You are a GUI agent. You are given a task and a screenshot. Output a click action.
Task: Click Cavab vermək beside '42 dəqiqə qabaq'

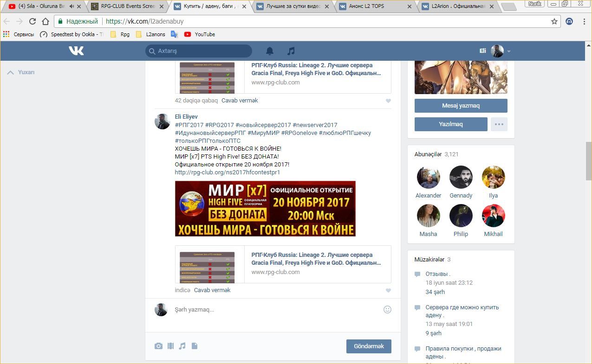pos(240,101)
